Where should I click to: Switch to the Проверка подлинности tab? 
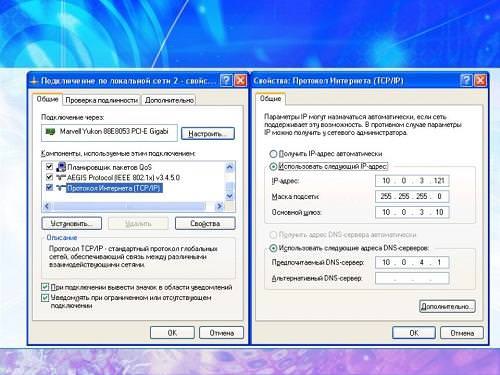click(102, 100)
